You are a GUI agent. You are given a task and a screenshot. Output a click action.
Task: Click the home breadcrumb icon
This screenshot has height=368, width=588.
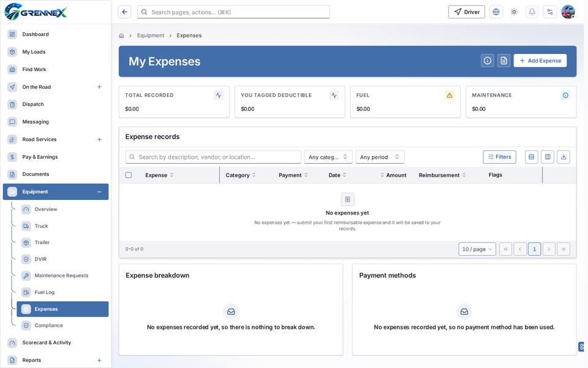pos(121,36)
